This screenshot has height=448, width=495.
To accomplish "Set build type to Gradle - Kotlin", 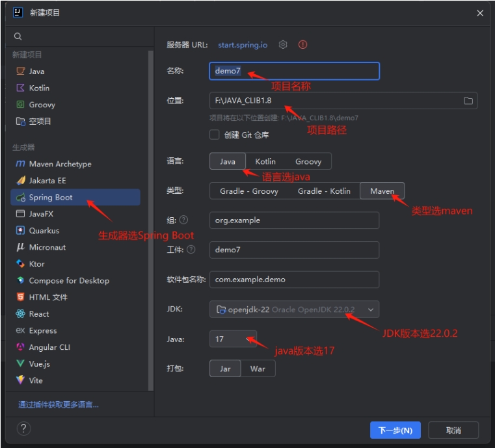I will pos(324,191).
